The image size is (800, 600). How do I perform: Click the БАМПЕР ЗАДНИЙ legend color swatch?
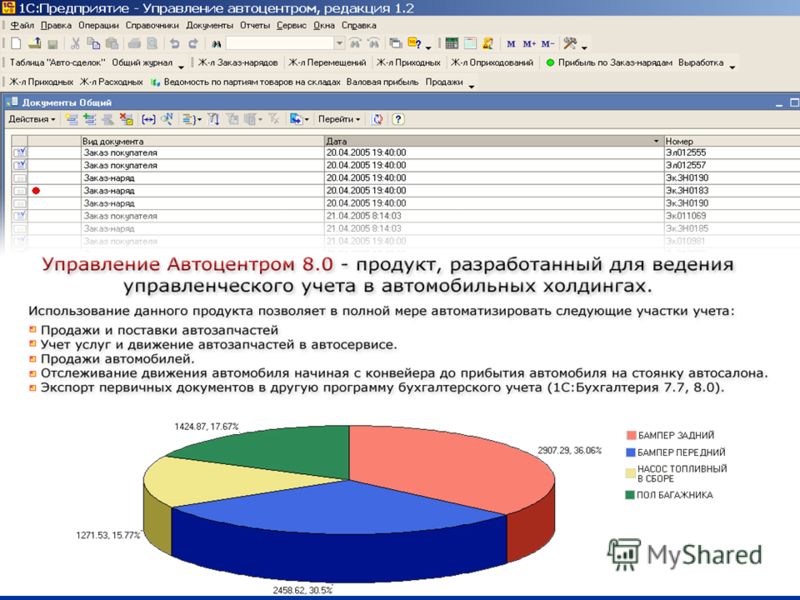[x=631, y=435]
